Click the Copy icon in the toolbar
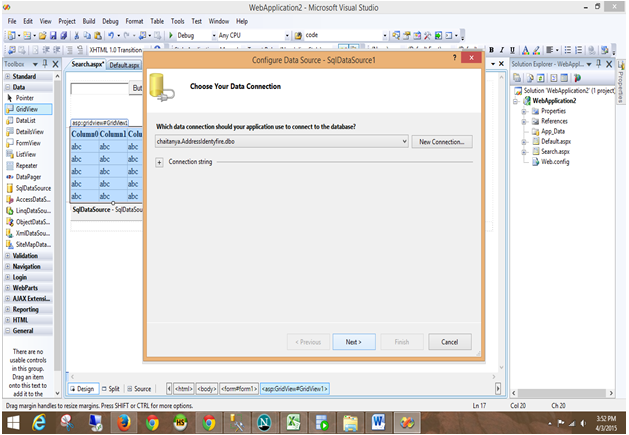The height and width of the screenshot is (435, 629). tap(87, 35)
